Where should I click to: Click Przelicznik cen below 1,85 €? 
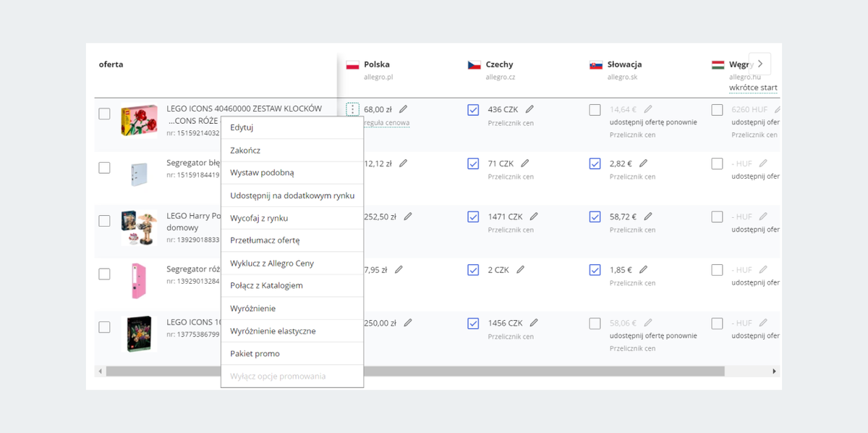pyautogui.click(x=632, y=283)
